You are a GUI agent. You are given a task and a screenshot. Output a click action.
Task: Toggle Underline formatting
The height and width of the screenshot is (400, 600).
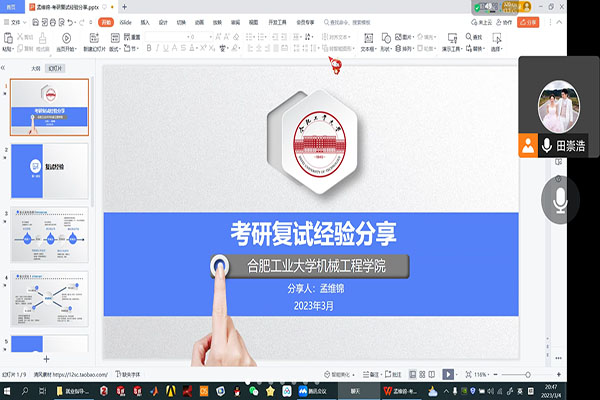point(166,48)
